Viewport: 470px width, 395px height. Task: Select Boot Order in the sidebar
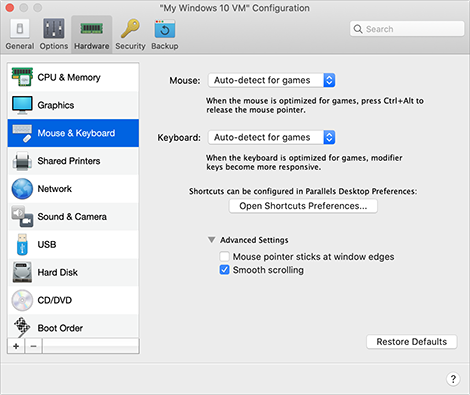click(73, 326)
